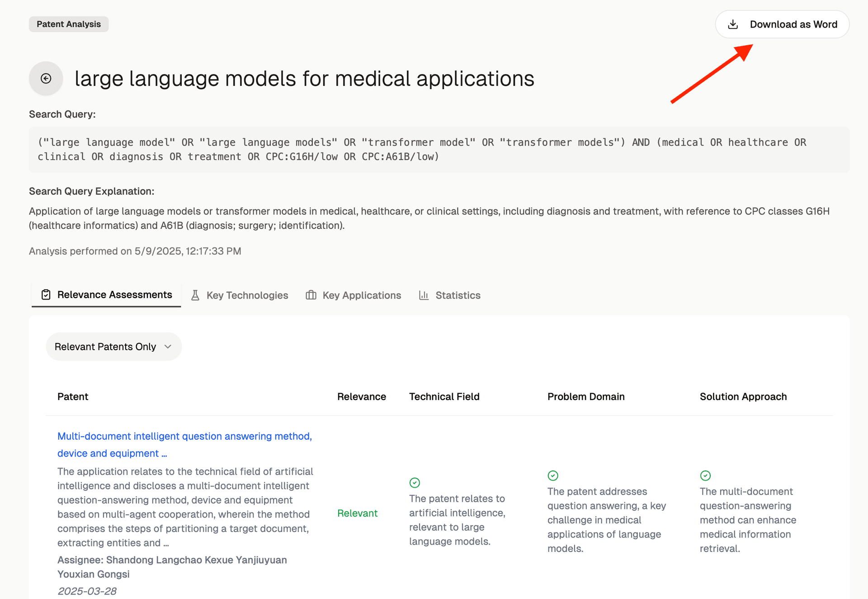Select the clipboard icon on Relevance Assessments
The image size is (868, 599).
click(45, 295)
